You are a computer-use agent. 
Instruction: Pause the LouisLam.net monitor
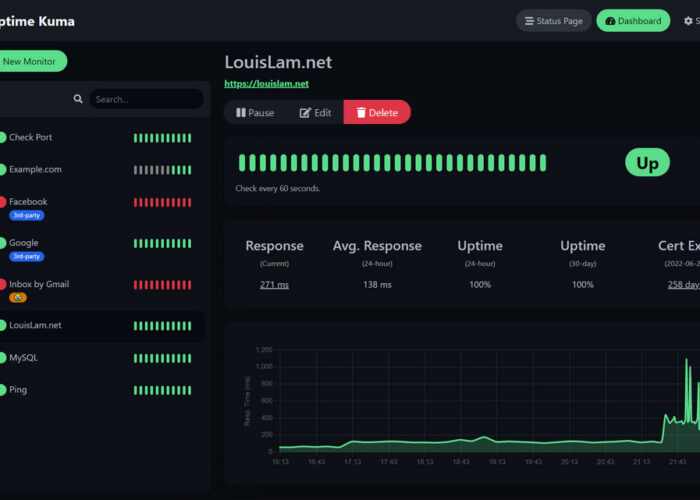click(x=255, y=113)
